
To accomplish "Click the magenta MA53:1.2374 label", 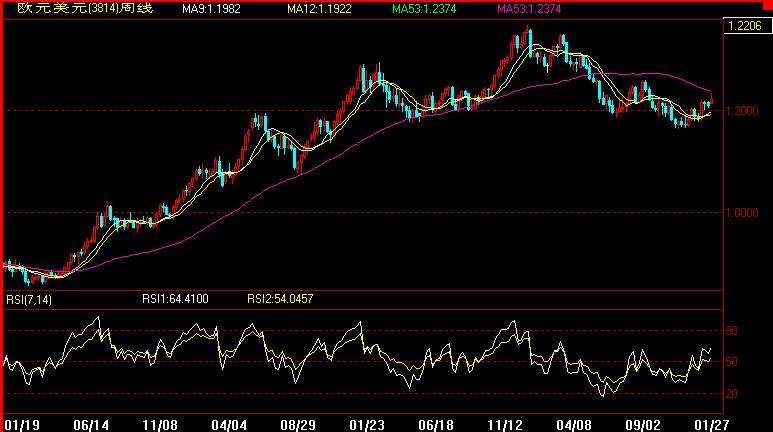I will (529, 9).
